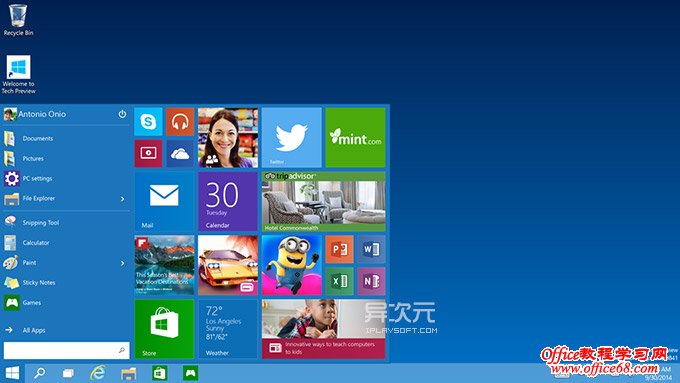This screenshot has width=680, height=383.
Task: Open the Calendar tile showing 30
Action: 228,201
